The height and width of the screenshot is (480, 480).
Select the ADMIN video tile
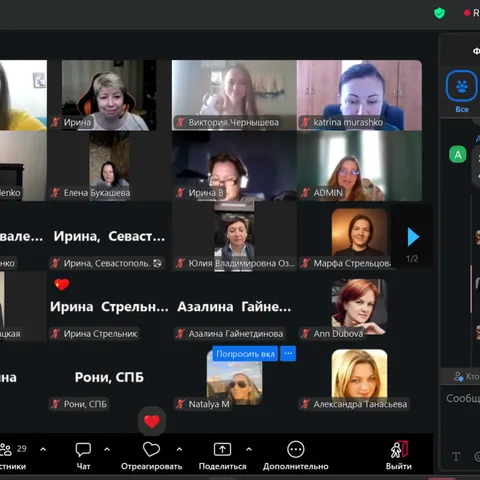pyautogui.click(x=359, y=166)
